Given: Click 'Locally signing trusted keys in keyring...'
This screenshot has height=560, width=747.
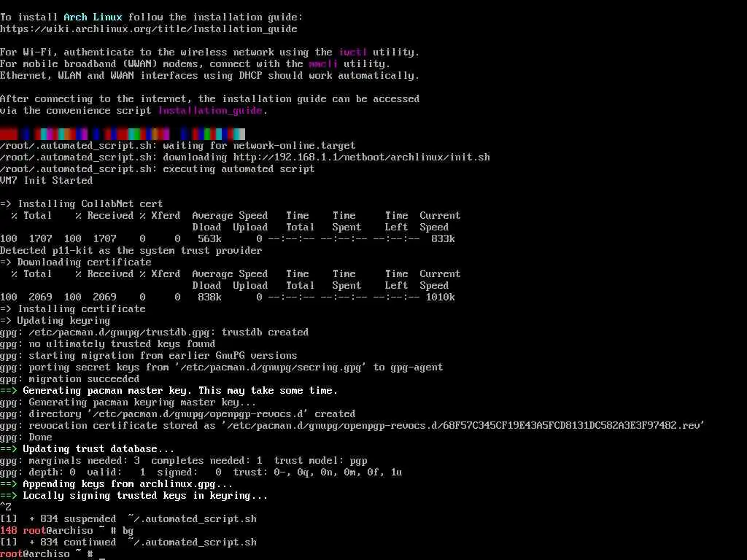Looking at the screenshot, I should [x=134, y=496].
